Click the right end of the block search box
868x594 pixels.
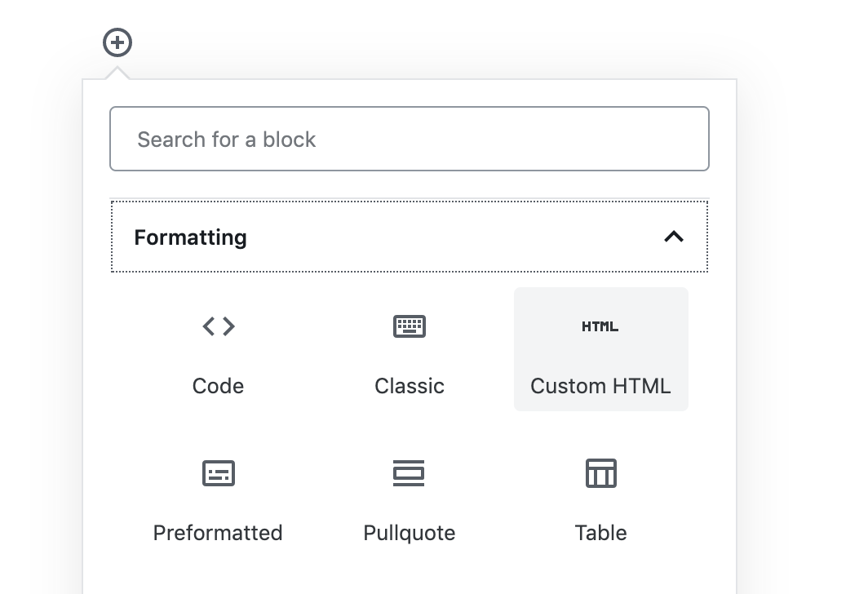pyautogui.click(x=685, y=139)
